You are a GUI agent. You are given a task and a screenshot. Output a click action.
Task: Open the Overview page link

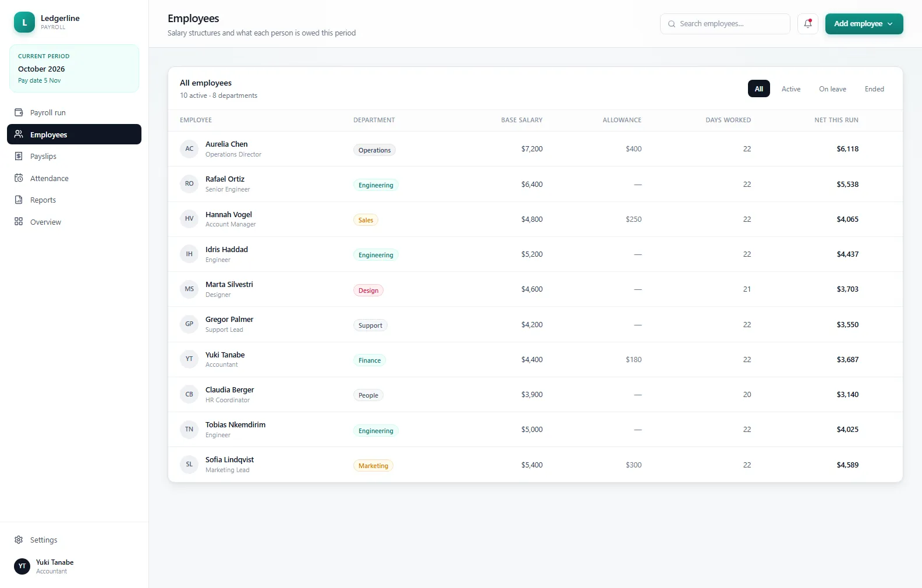(x=74, y=222)
